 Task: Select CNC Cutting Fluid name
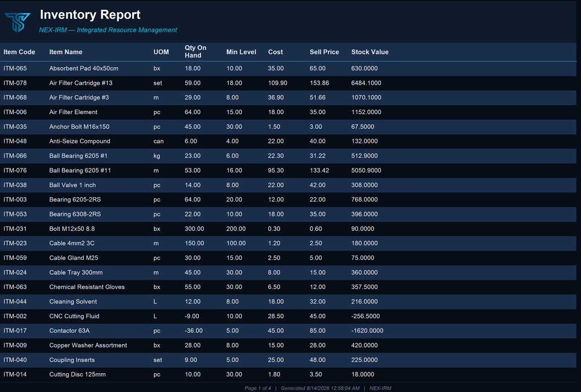(74, 316)
